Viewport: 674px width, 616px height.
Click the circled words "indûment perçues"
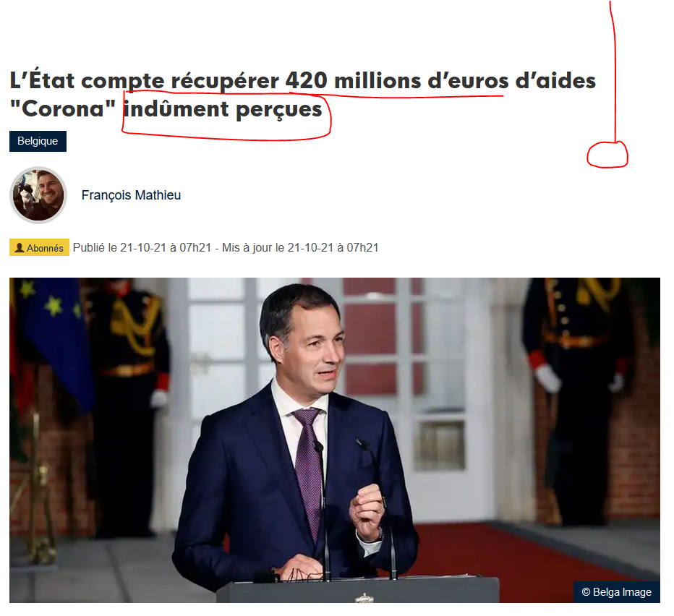click(223, 109)
